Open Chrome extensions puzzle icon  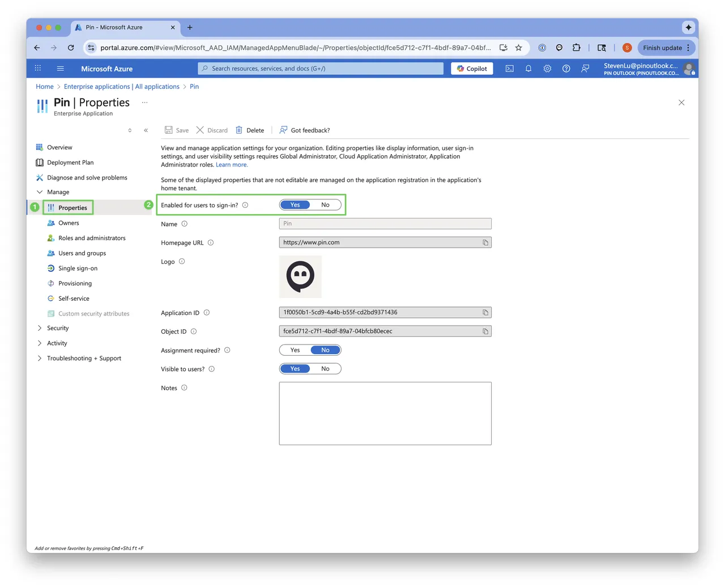pyautogui.click(x=577, y=48)
